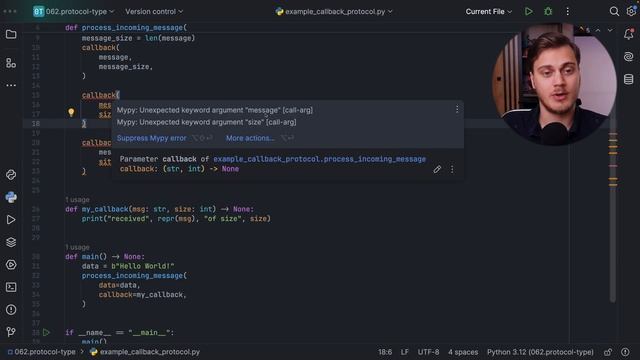
Task: Click the b"Hello World!" bytes literal
Action: pos(143,266)
